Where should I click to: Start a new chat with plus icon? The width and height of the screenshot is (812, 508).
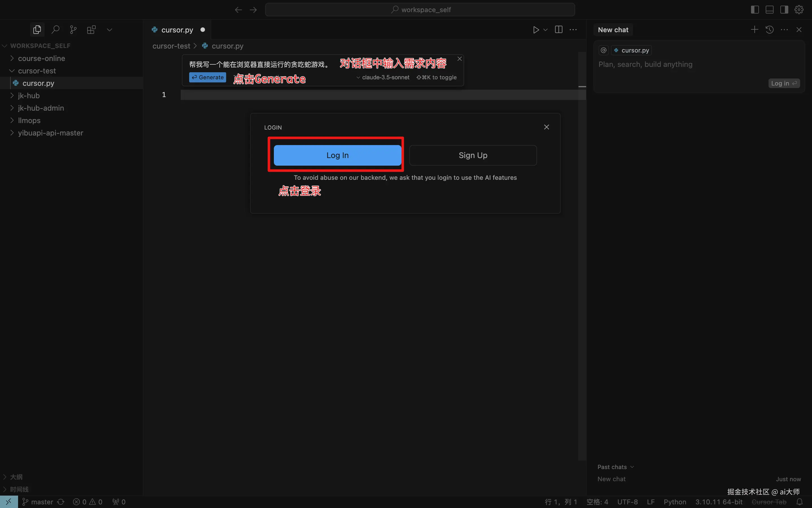click(x=754, y=30)
